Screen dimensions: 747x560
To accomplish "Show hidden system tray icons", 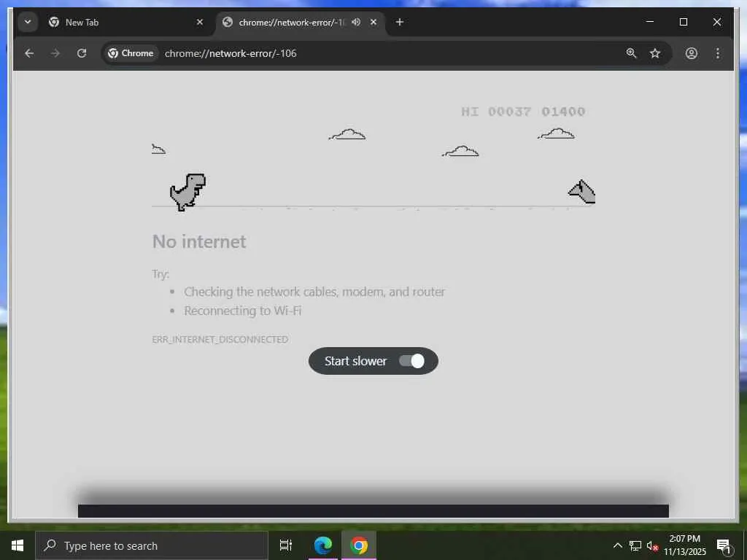I will pyautogui.click(x=617, y=545).
